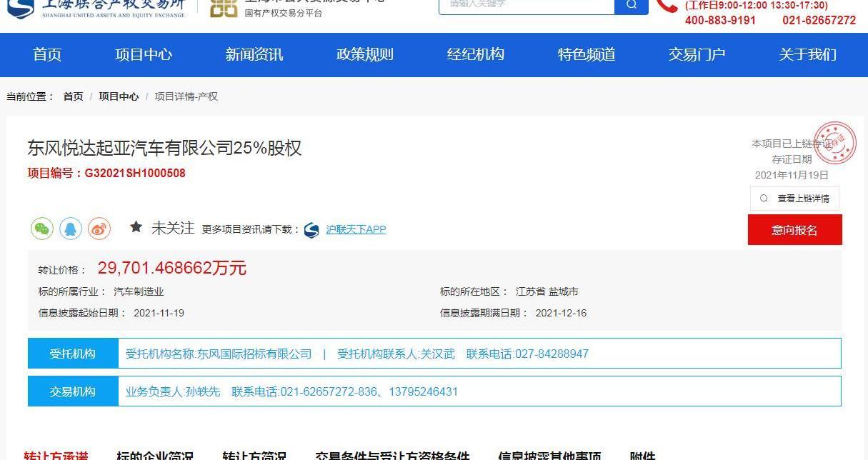Switch to the 转让方承诺 tab
The image size is (868, 460).
click(x=56, y=455)
